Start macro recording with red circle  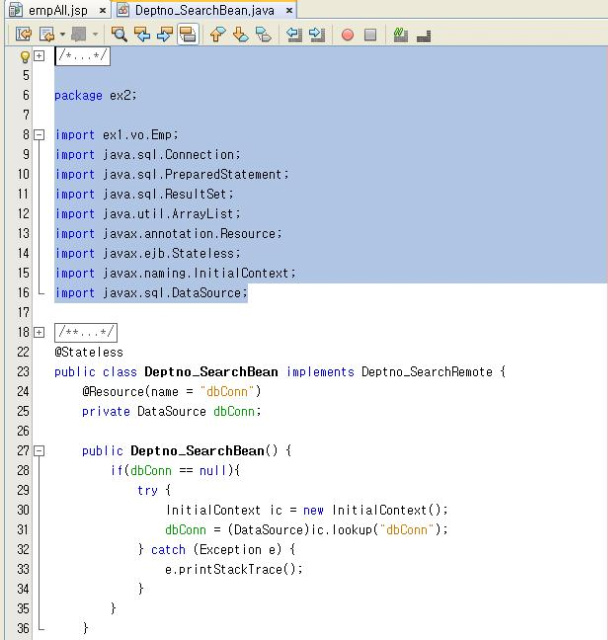click(348, 35)
